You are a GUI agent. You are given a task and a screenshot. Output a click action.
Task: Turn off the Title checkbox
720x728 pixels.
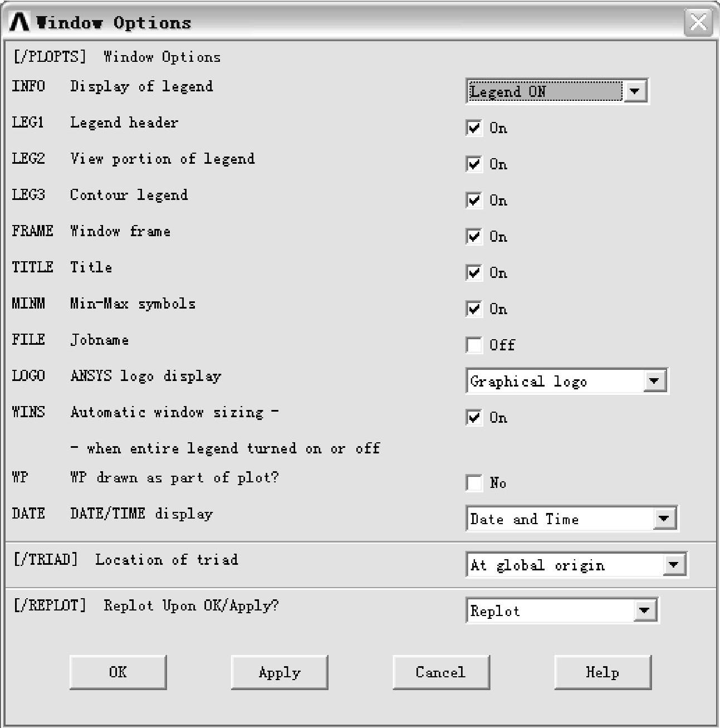click(474, 272)
